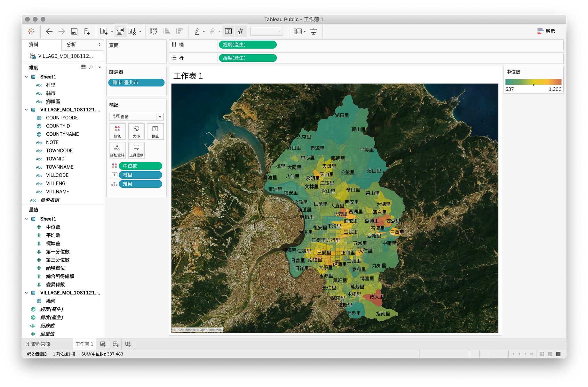Click the Presentation mode icon
Viewport: 588px width, 387px height.
[x=314, y=31]
